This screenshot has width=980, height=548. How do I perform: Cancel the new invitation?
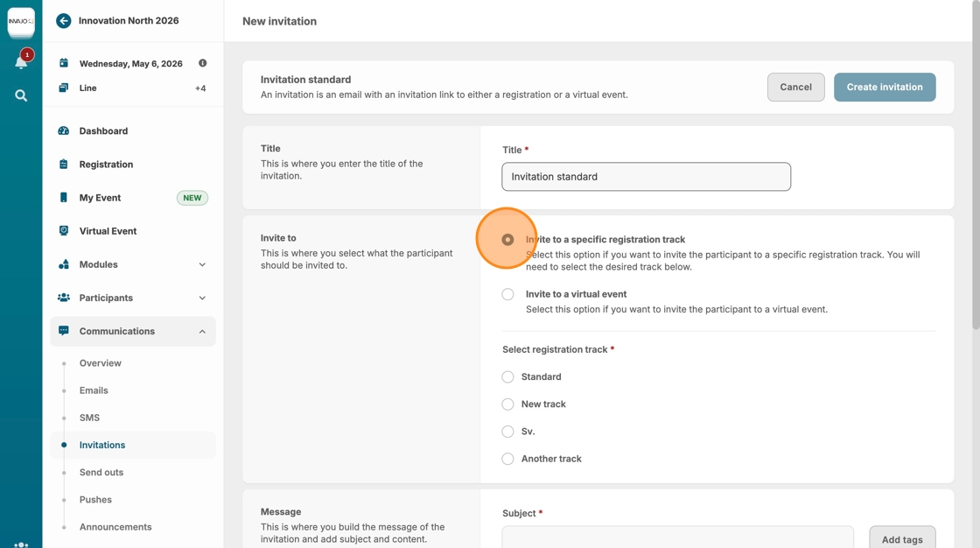coord(795,88)
